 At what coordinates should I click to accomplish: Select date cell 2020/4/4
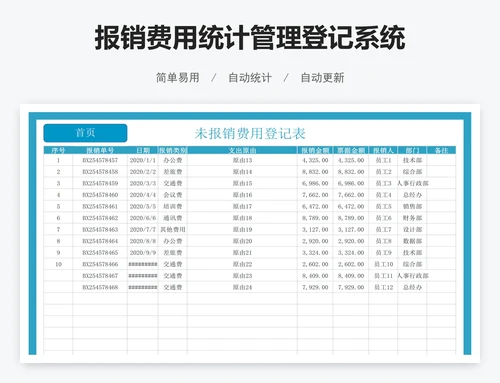click(x=143, y=195)
